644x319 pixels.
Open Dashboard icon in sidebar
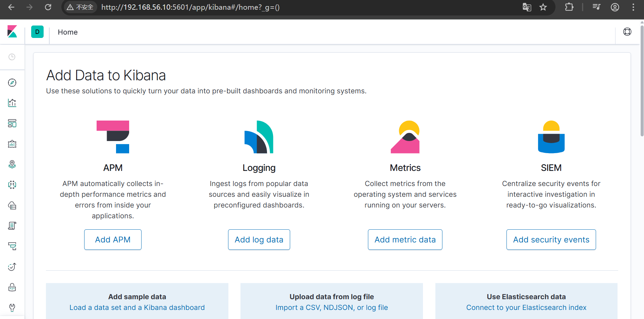click(12, 124)
